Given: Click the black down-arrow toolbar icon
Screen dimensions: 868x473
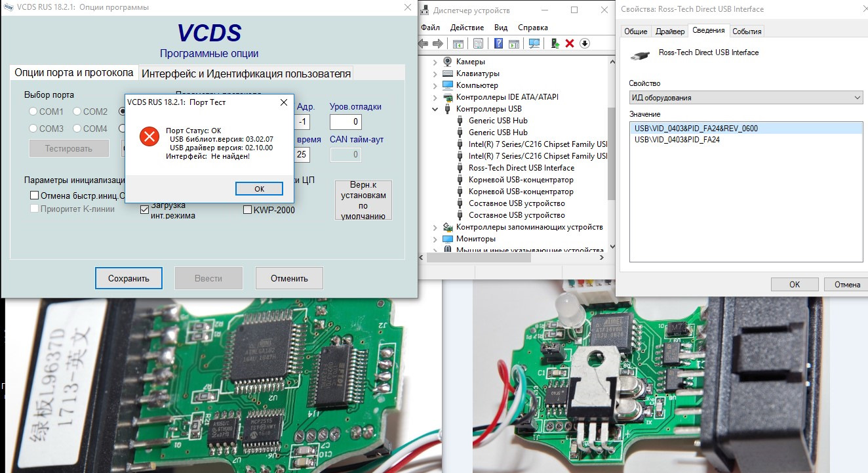Looking at the screenshot, I should pyautogui.click(x=585, y=43).
